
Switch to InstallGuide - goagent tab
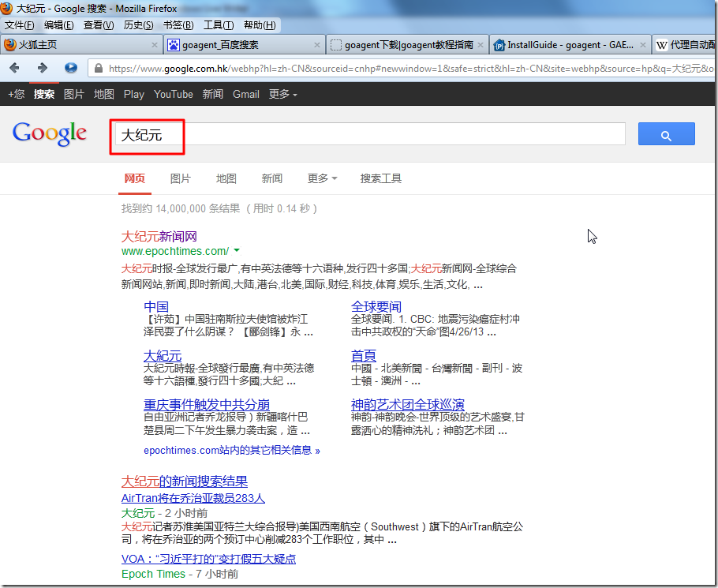570,45
